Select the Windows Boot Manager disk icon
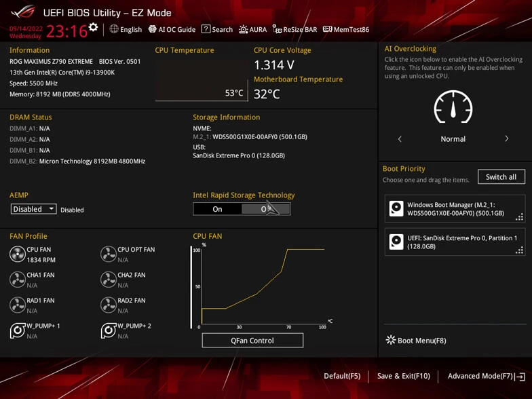 [x=396, y=209]
